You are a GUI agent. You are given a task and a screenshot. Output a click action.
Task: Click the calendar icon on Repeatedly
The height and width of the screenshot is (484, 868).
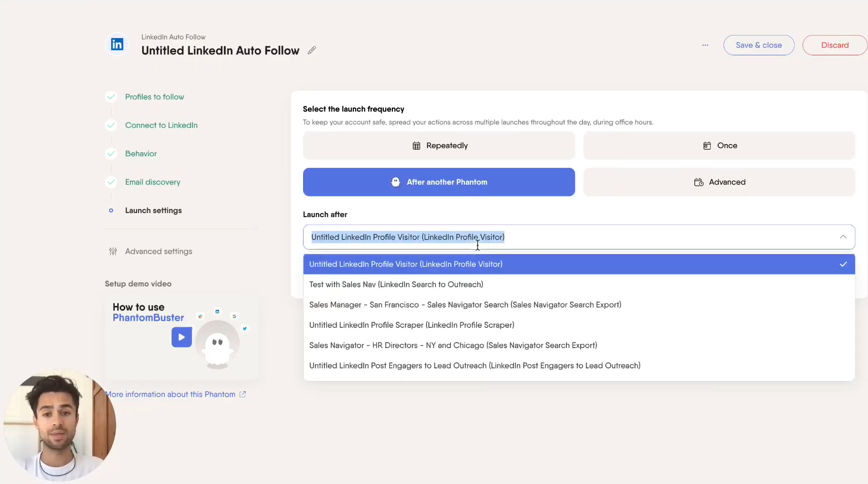coord(416,146)
